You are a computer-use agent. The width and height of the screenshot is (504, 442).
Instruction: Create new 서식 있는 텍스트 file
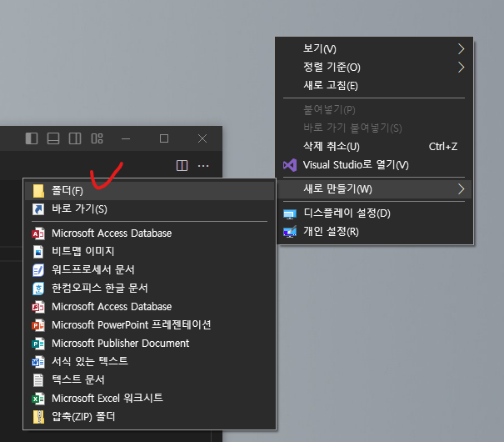point(149,361)
